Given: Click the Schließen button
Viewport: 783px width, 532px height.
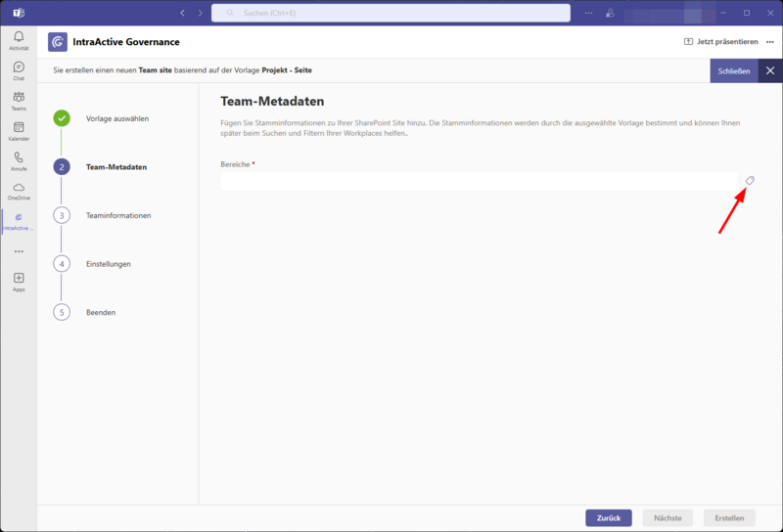Looking at the screenshot, I should coord(733,70).
